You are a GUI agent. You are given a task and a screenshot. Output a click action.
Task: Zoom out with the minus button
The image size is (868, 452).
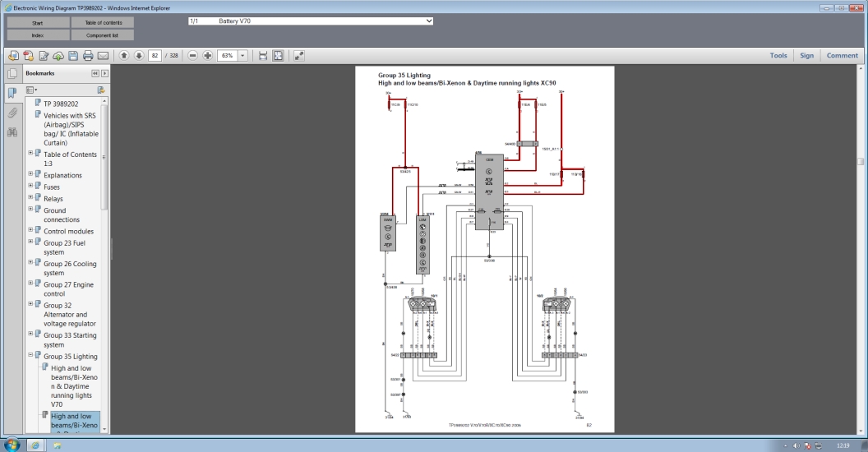[x=193, y=56]
